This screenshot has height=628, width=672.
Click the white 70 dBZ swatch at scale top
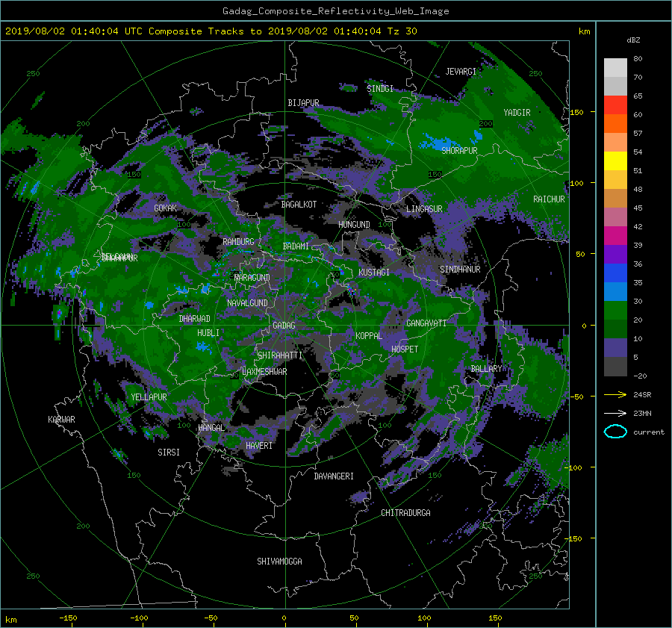click(x=615, y=68)
